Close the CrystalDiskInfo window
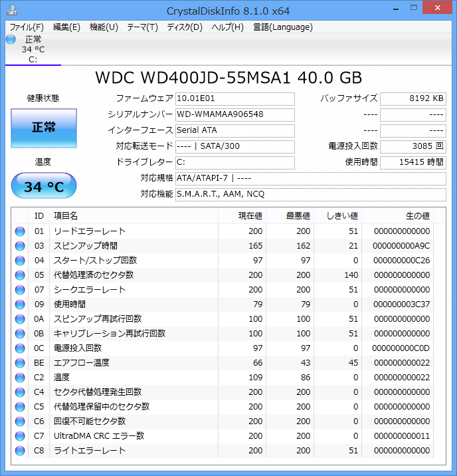This screenshot has height=476, width=457. (x=438, y=7)
